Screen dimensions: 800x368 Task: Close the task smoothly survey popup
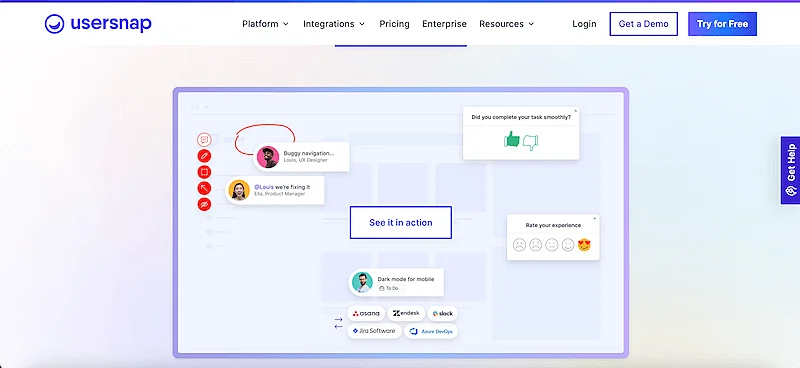tap(576, 110)
